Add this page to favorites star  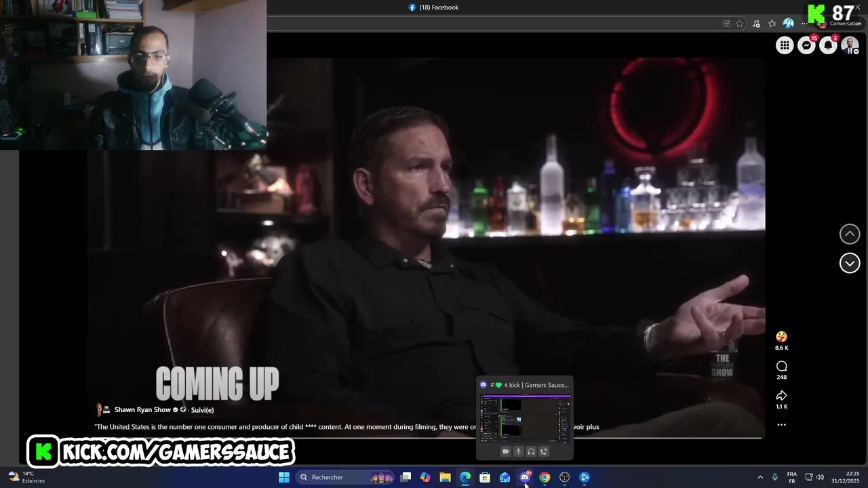[740, 24]
